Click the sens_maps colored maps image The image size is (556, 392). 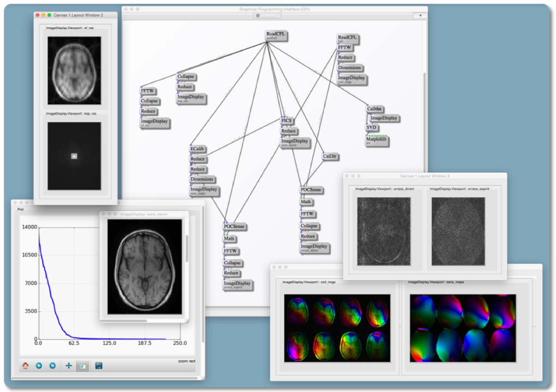(x=462, y=328)
